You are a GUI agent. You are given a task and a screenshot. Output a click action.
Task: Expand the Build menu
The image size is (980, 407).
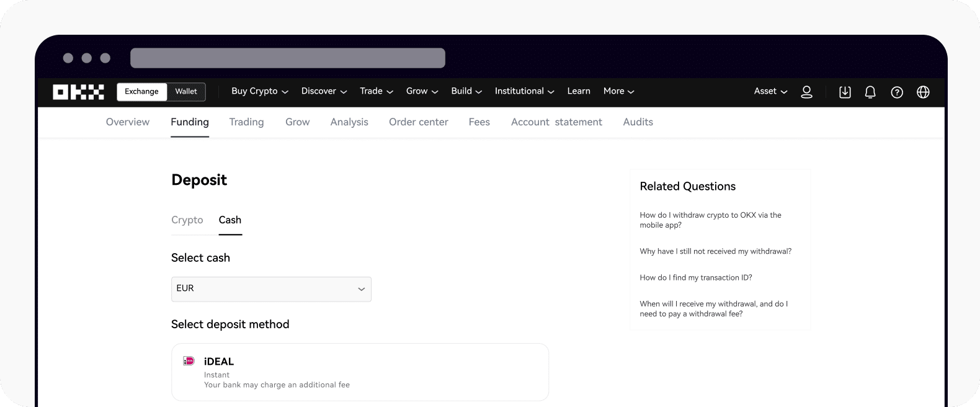pyautogui.click(x=466, y=91)
